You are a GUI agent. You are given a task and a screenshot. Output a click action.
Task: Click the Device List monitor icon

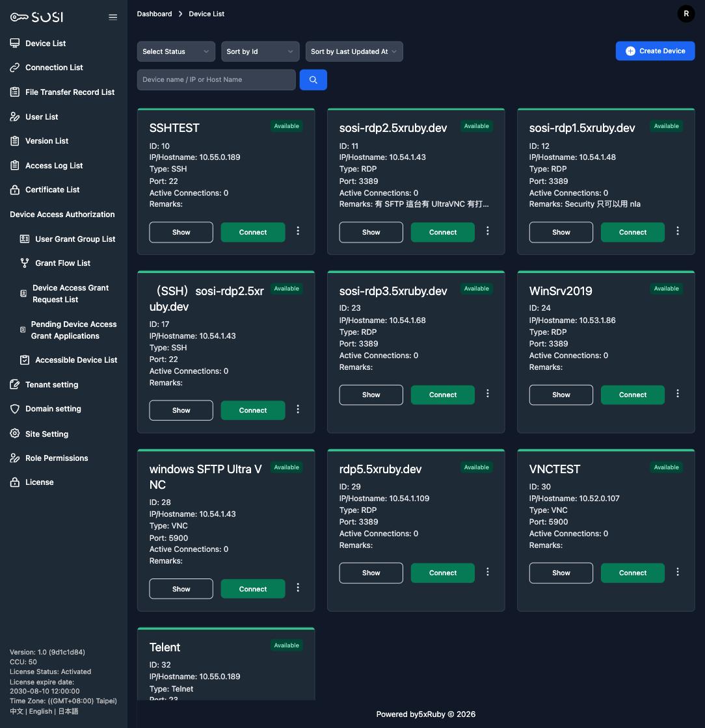(x=15, y=43)
